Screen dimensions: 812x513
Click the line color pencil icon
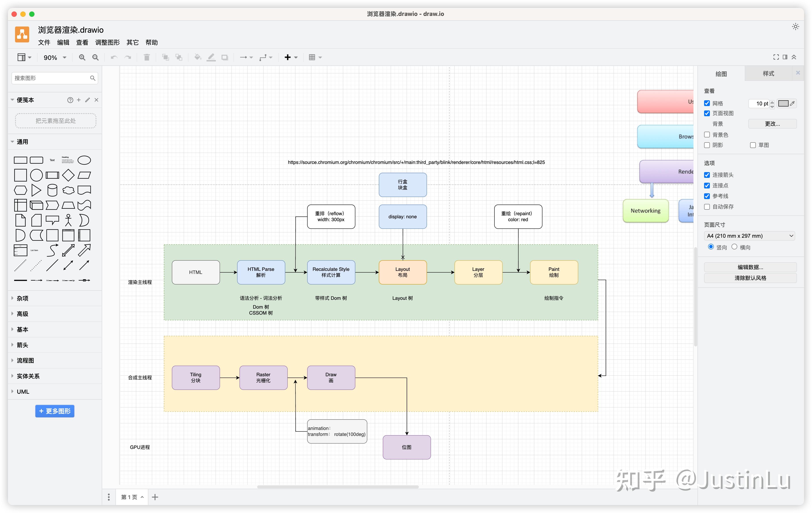[x=211, y=57]
